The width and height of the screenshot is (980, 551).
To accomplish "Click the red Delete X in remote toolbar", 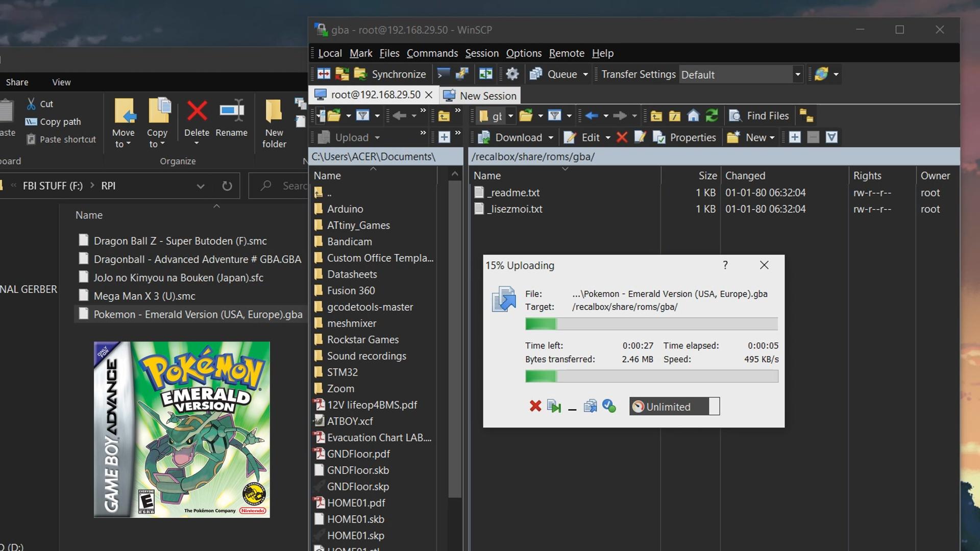I will [622, 137].
